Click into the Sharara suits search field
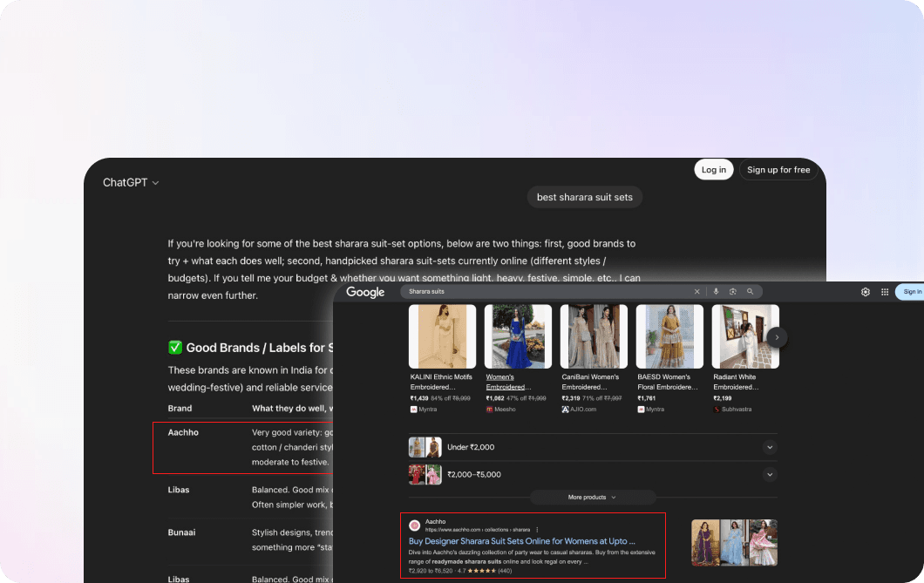The width and height of the screenshot is (924, 583). pos(540,292)
